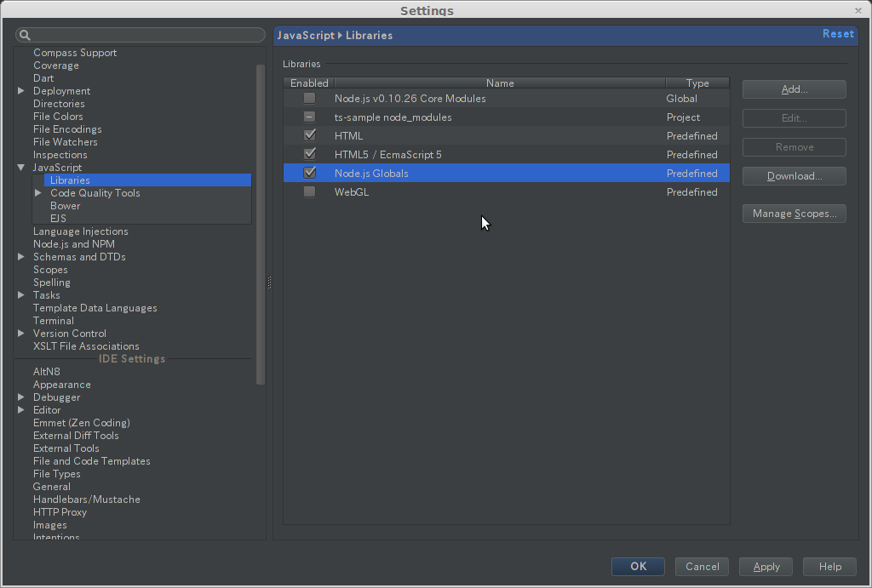Collapse the JavaScript tree node

tap(21, 168)
